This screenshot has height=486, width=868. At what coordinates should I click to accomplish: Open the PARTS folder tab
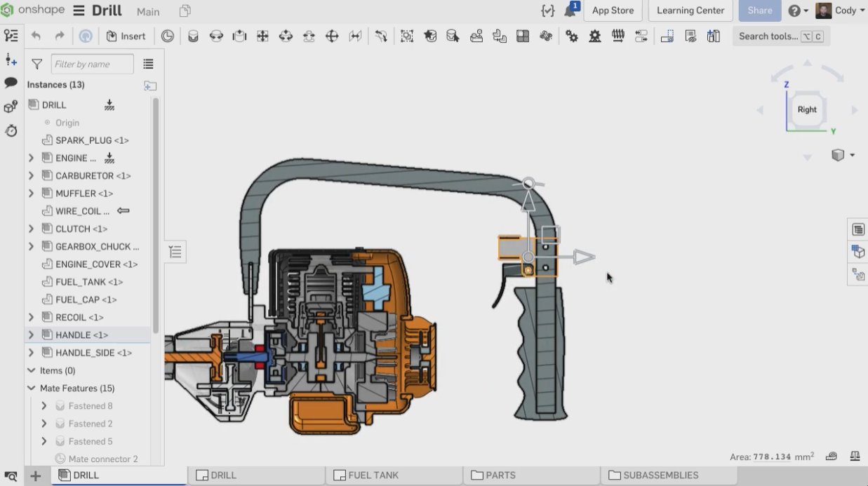(533, 475)
